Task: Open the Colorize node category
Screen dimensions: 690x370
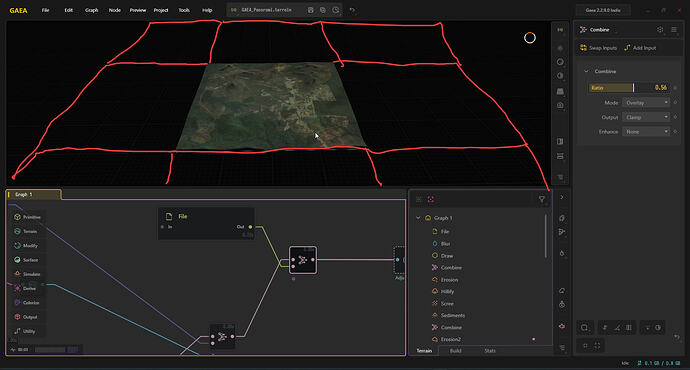Action: (27, 303)
